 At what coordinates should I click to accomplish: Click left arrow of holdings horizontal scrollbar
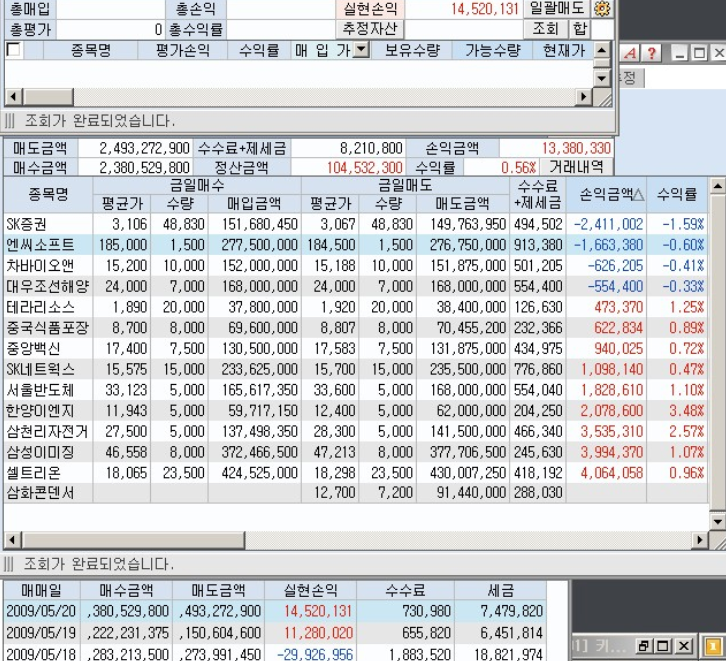(13, 97)
